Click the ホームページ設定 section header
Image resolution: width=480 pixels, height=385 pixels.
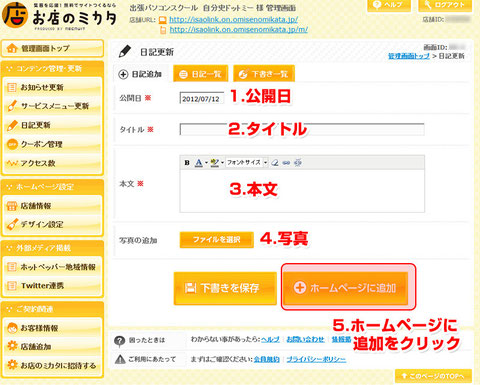tap(52, 187)
